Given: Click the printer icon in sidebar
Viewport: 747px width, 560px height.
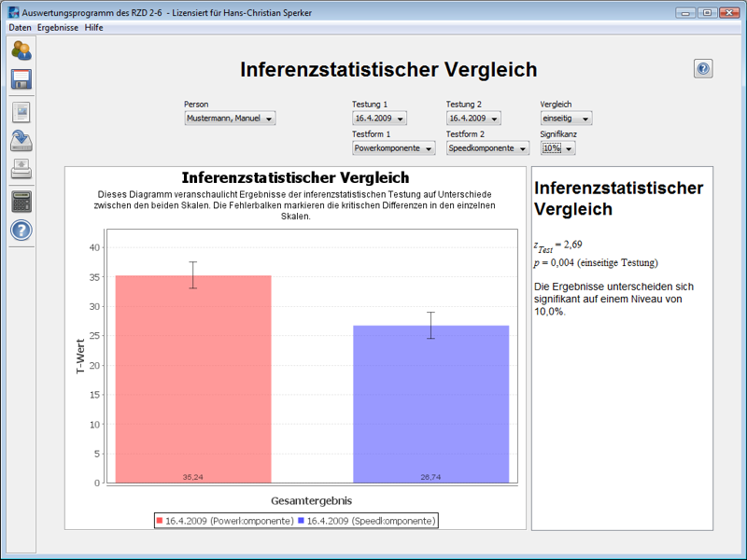Looking at the screenshot, I should pyautogui.click(x=21, y=170).
